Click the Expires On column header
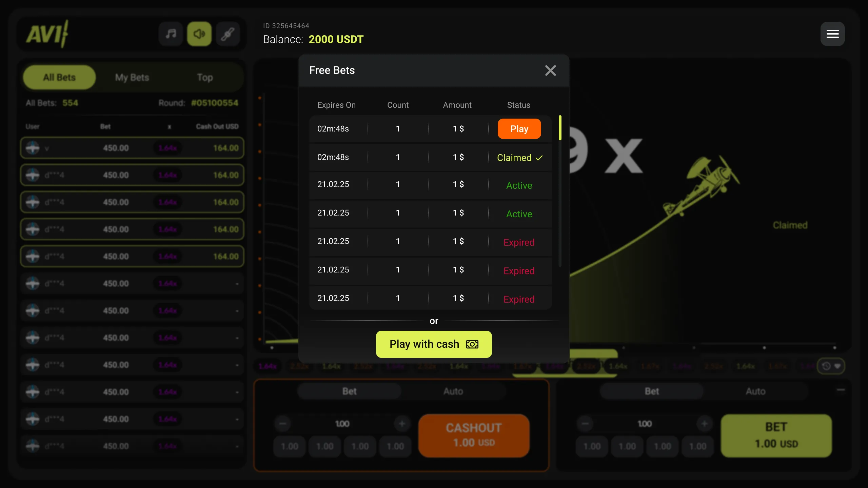 [336, 105]
